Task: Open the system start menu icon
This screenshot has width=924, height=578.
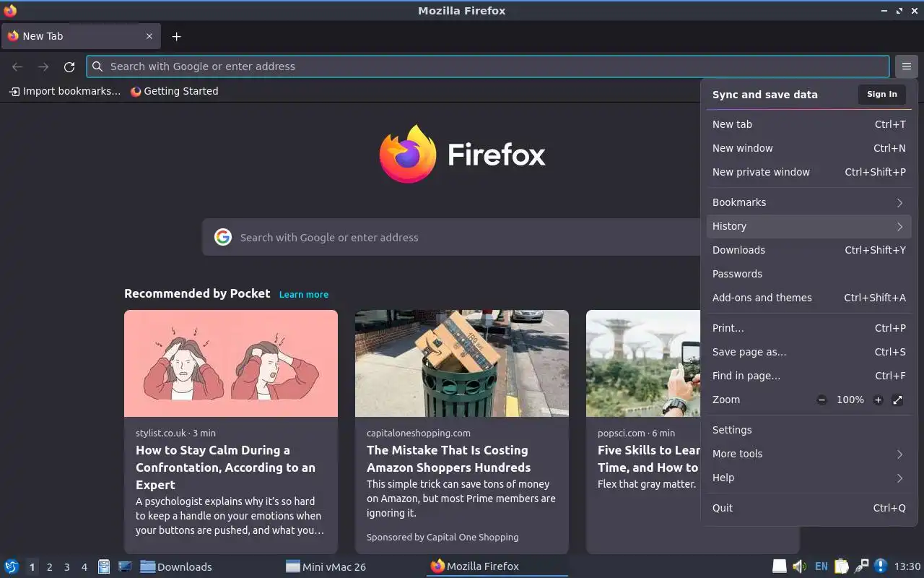Action: pos(12,566)
